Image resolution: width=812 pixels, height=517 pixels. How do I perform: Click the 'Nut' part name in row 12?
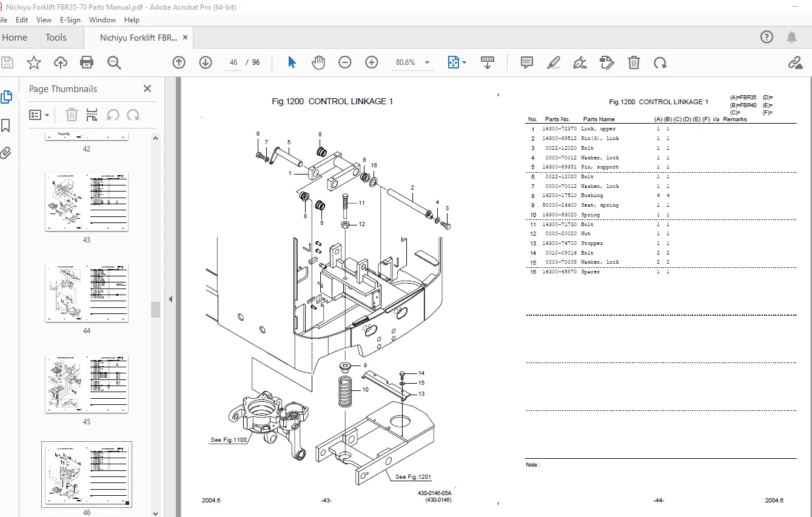[x=585, y=234]
